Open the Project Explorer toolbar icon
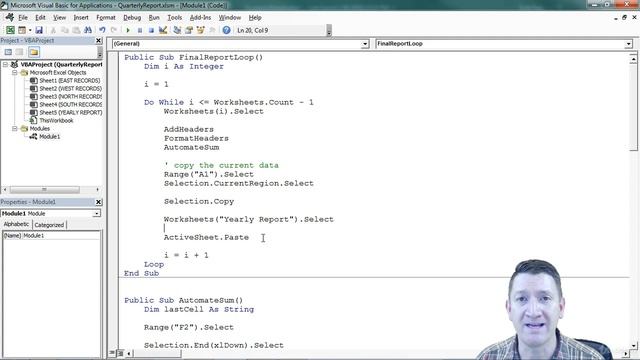The width and height of the screenshot is (640, 360). click(177, 30)
